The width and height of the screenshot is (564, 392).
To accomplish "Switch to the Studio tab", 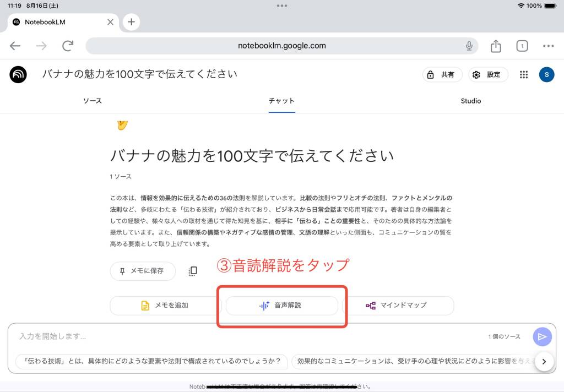I will pos(470,101).
